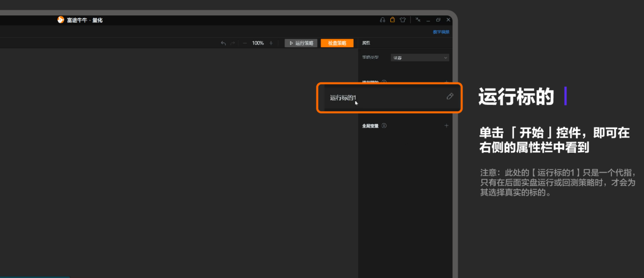Click the 全局变量 section label
This screenshot has height=278, width=644.
[x=370, y=125]
